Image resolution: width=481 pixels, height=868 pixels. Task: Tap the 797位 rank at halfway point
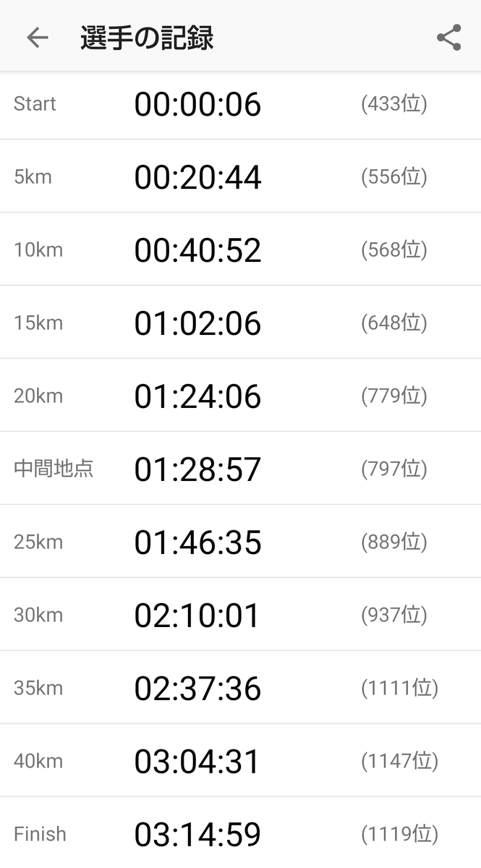pos(394,469)
